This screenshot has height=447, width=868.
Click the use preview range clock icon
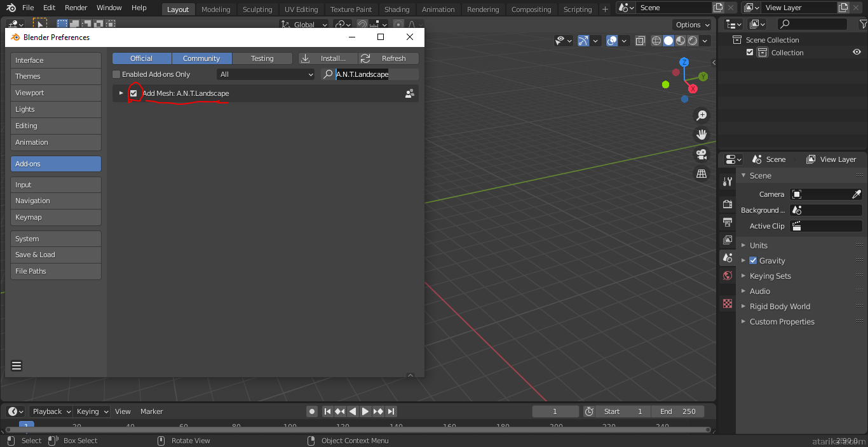coord(589,411)
